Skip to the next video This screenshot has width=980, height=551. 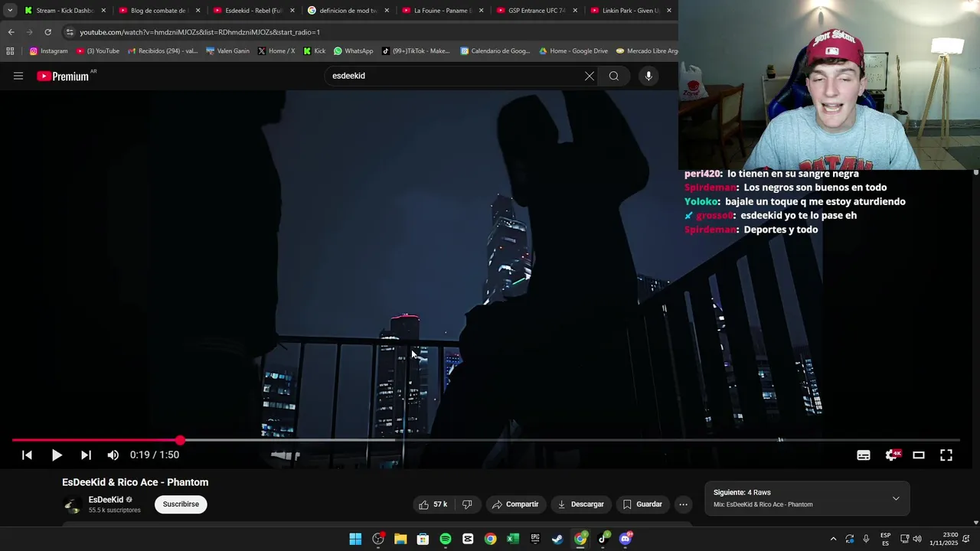pos(86,455)
